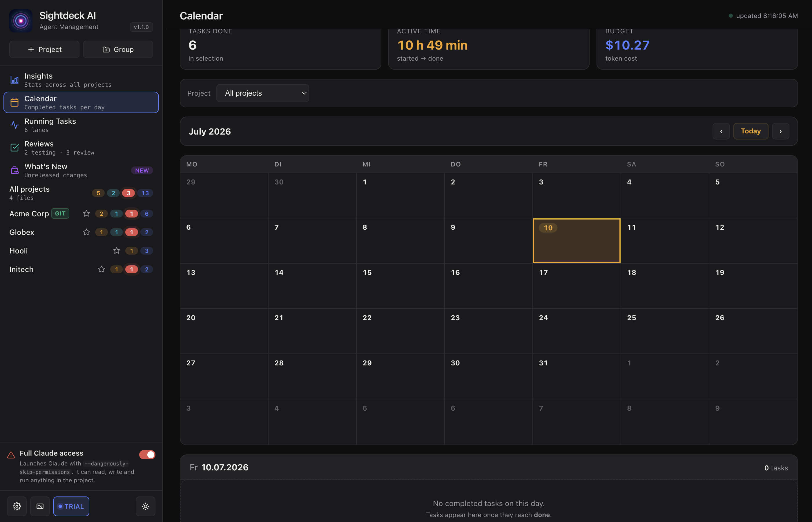The height and width of the screenshot is (522, 812).
Task: Open the All projects dropdown
Action: (x=263, y=93)
